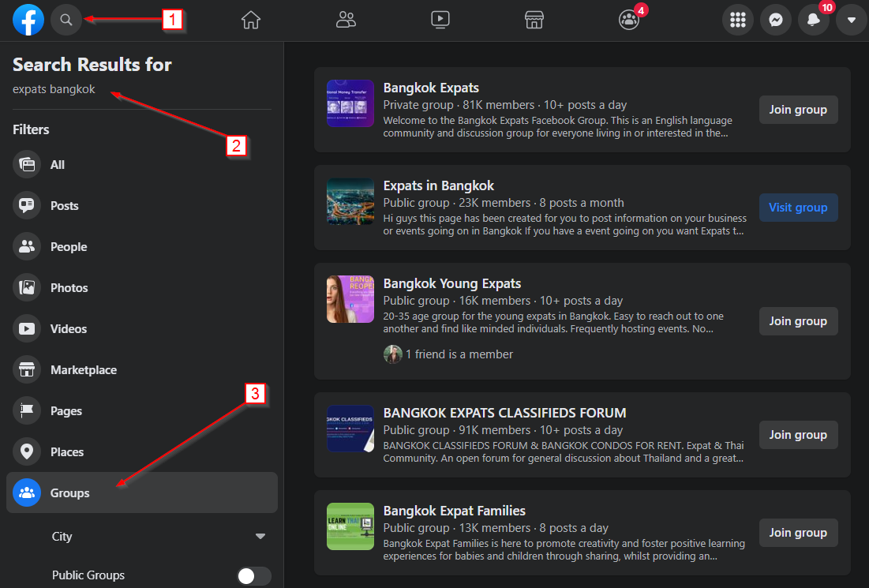Click the People filter icon
869x588 pixels.
pyautogui.click(x=27, y=246)
